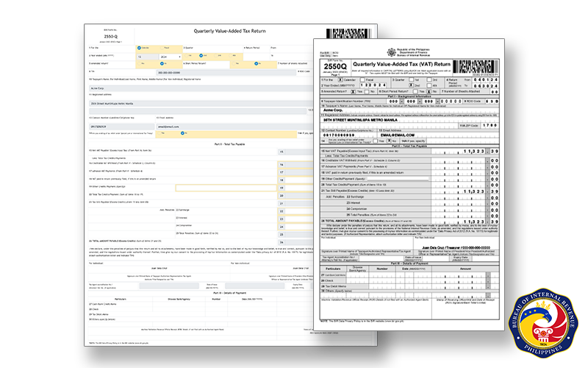The width and height of the screenshot is (588, 368).
Task: Click the contact number field in web form
Action: (122, 127)
